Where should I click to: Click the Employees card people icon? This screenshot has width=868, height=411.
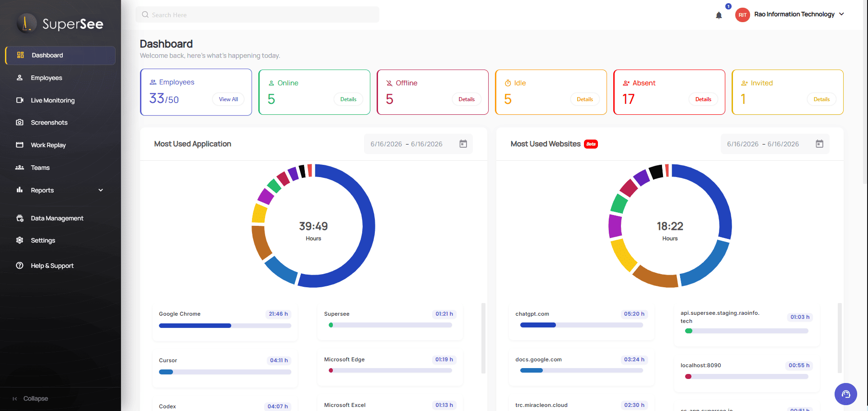(x=153, y=82)
